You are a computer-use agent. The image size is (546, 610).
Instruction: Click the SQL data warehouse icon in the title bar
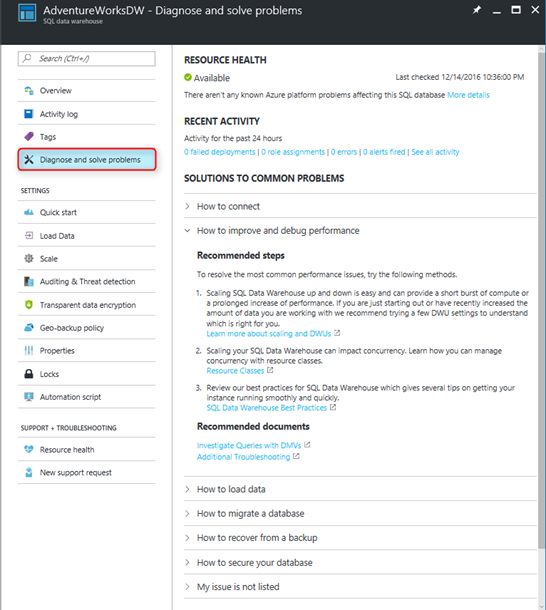[x=27, y=13]
